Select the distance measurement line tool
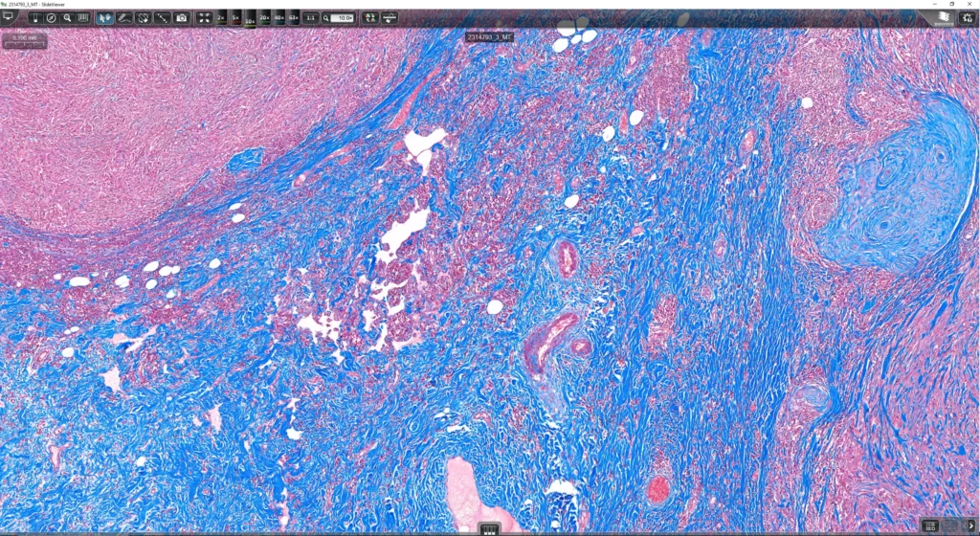The width and height of the screenshot is (980, 536). pos(163,18)
